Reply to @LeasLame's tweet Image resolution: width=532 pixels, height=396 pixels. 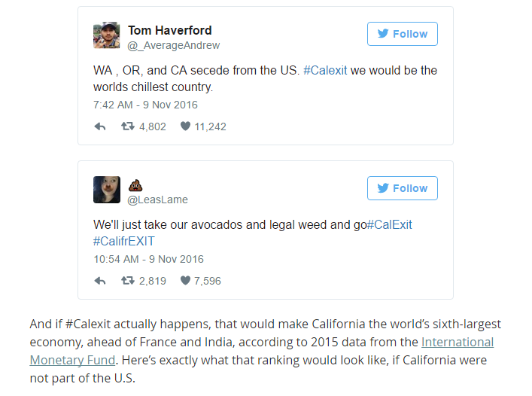tap(100, 281)
